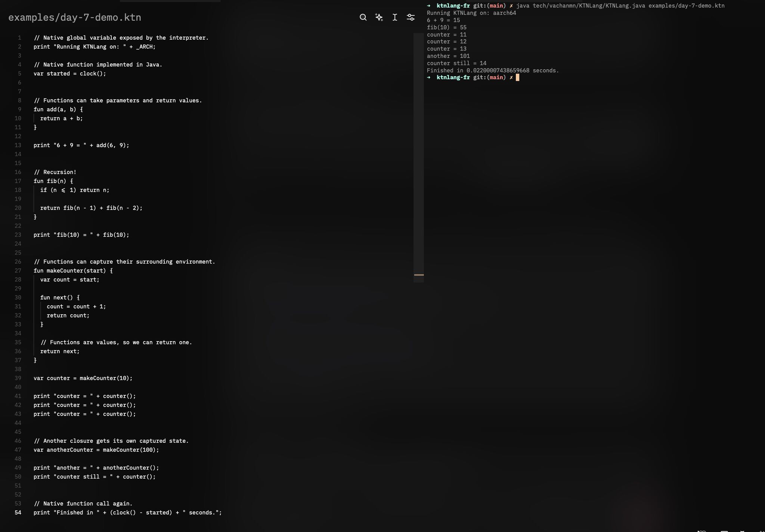
Task: Open the buffer search magnifier icon
Action: coord(363,17)
